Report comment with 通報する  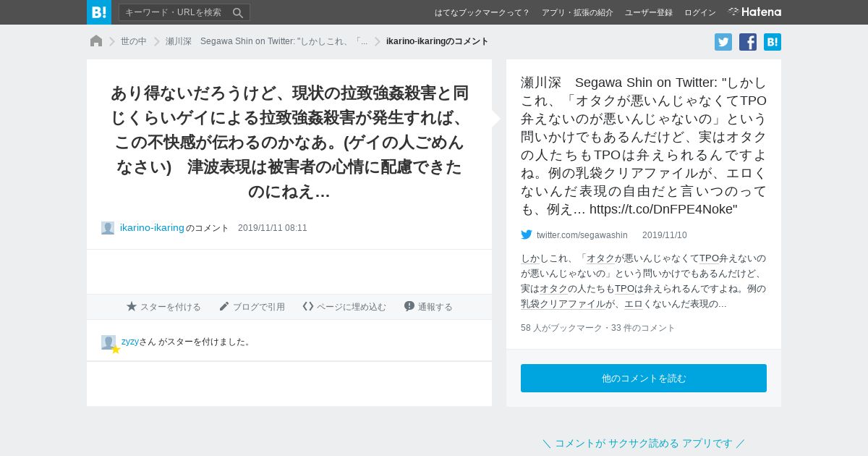(x=428, y=307)
